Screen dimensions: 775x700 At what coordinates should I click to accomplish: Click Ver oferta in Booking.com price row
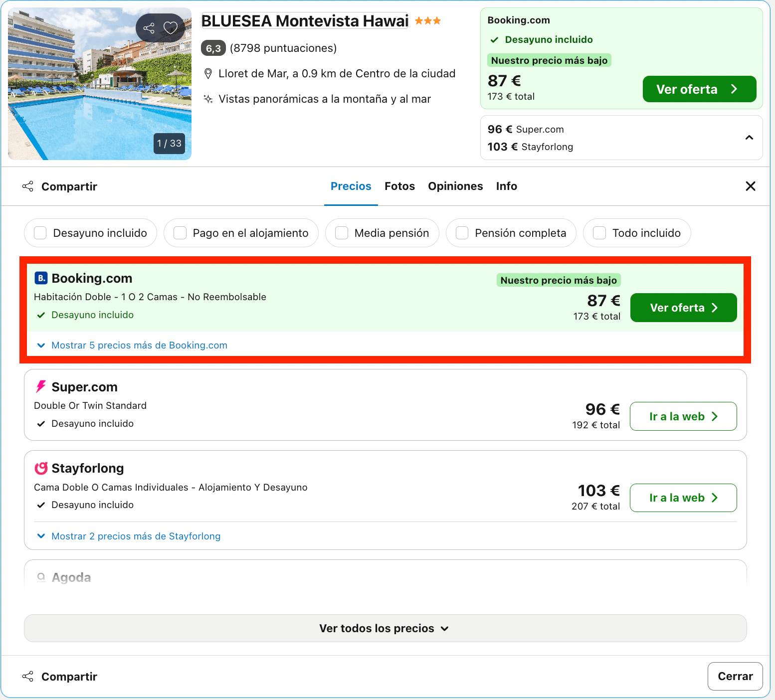[683, 308]
